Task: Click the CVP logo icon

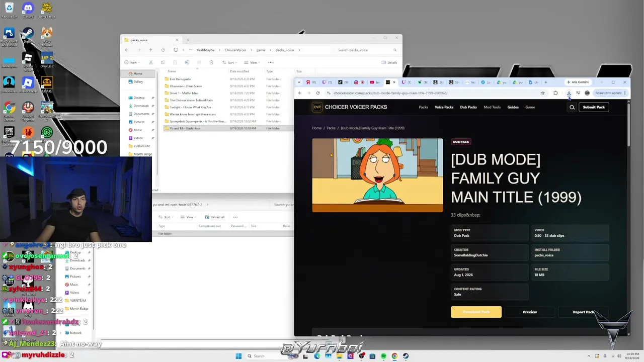Action: 317,107
